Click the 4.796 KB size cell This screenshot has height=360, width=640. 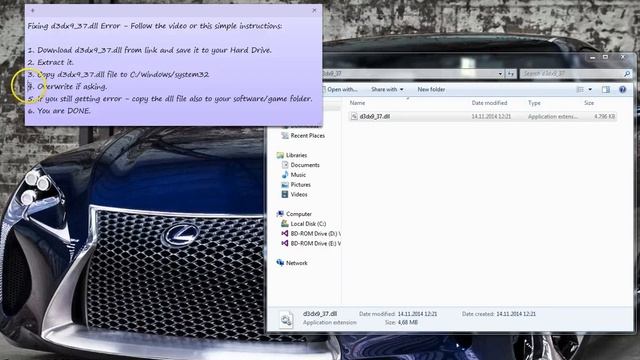tap(604, 116)
